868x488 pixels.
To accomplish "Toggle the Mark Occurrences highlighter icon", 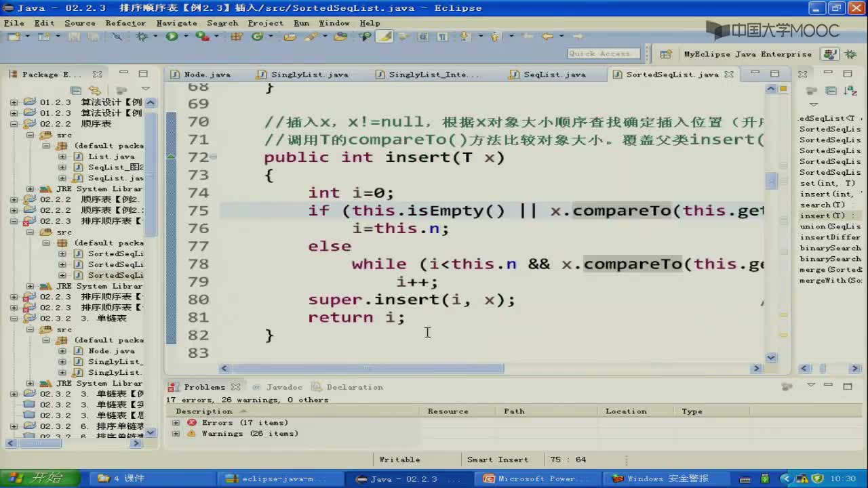I will point(385,37).
